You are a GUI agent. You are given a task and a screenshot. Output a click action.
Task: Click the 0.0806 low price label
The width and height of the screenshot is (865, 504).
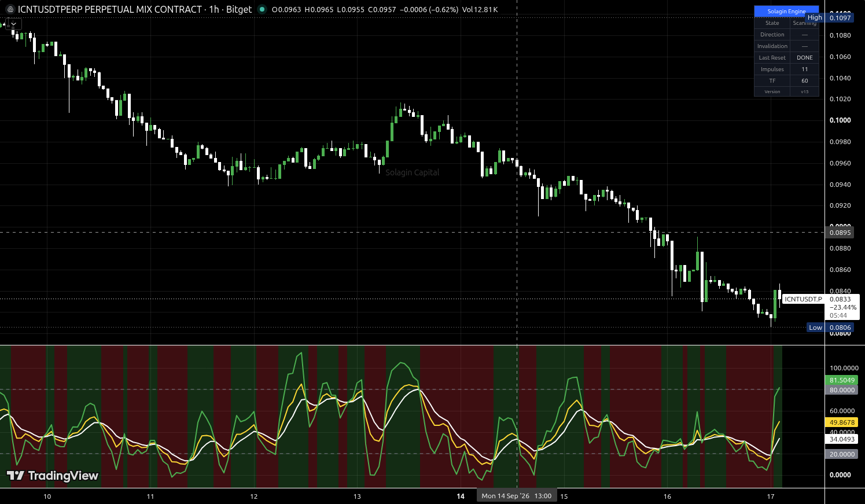(x=840, y=328)
